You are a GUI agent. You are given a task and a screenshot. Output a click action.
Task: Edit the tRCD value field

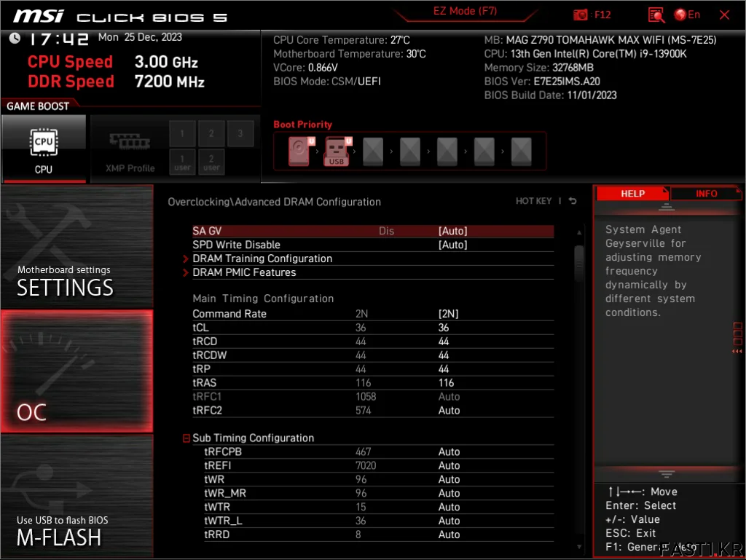click(x=444, y=342)
